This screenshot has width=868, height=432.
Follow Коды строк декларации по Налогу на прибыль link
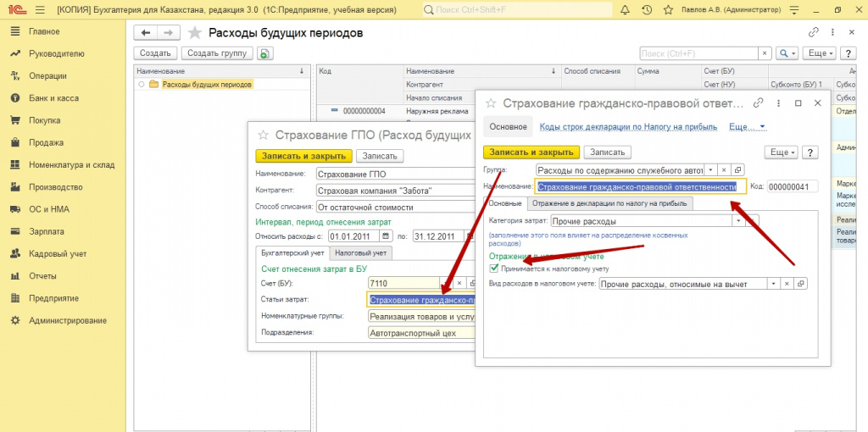(628, 127)
